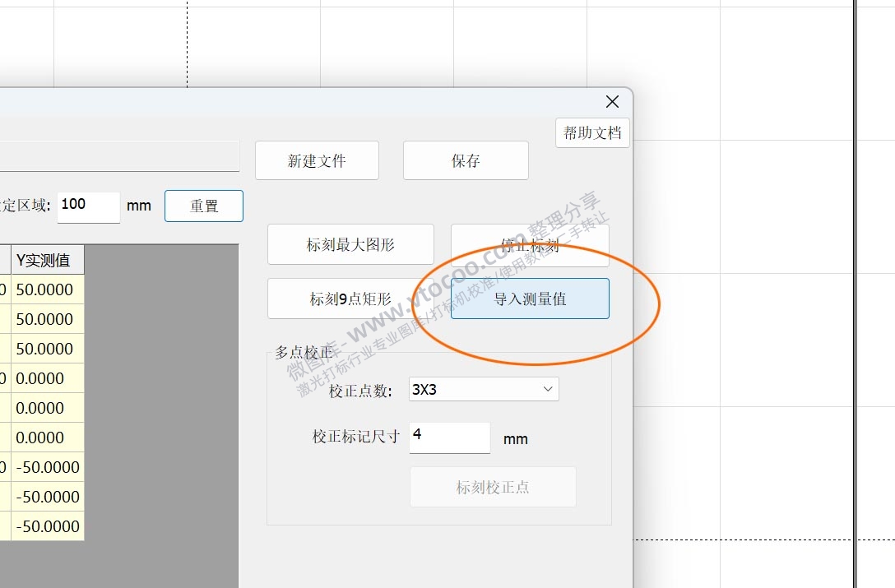Edit the 100 mm area value field

click(x=88, y=206)
